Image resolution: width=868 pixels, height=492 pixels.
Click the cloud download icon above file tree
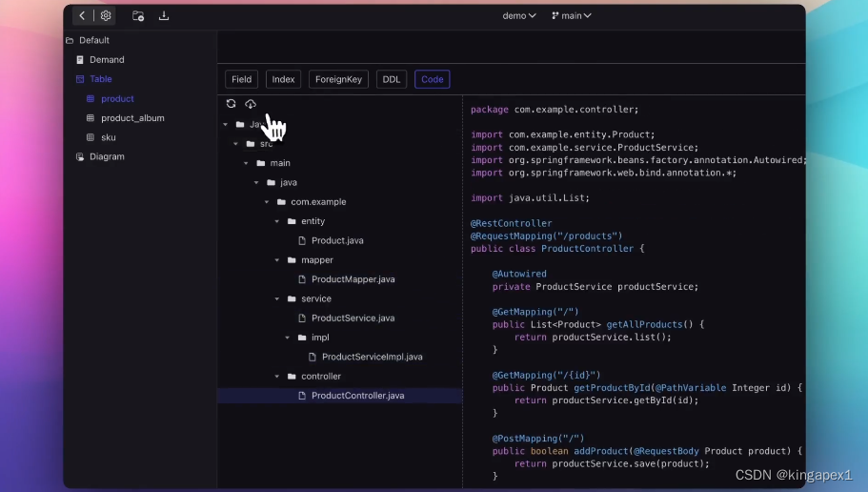251,104
